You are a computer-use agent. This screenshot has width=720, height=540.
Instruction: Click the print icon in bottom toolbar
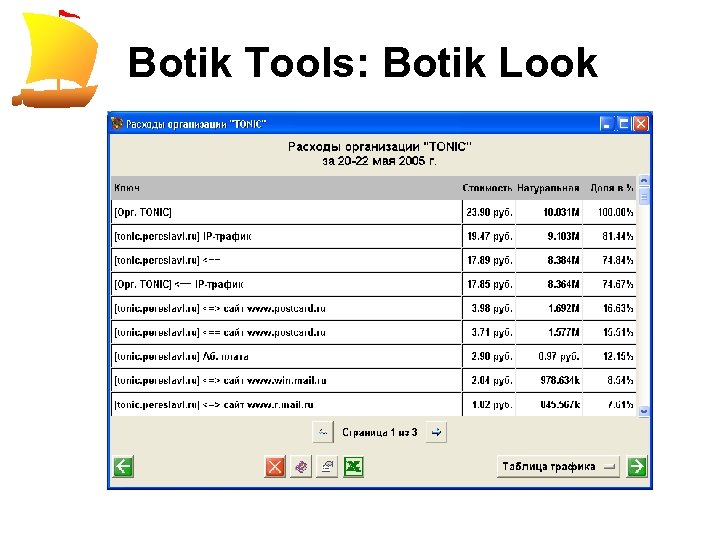(x=327, y=467)
